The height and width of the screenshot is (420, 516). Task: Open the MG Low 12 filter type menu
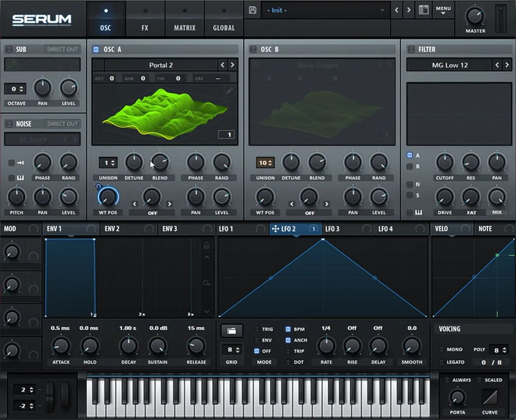tap(449, 65)
